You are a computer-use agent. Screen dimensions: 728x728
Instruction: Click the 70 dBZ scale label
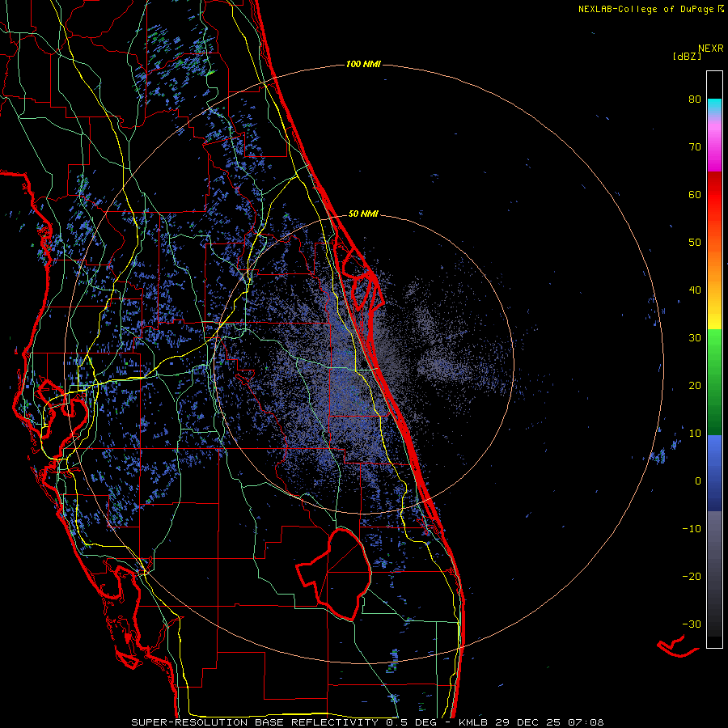coord(695,146)
